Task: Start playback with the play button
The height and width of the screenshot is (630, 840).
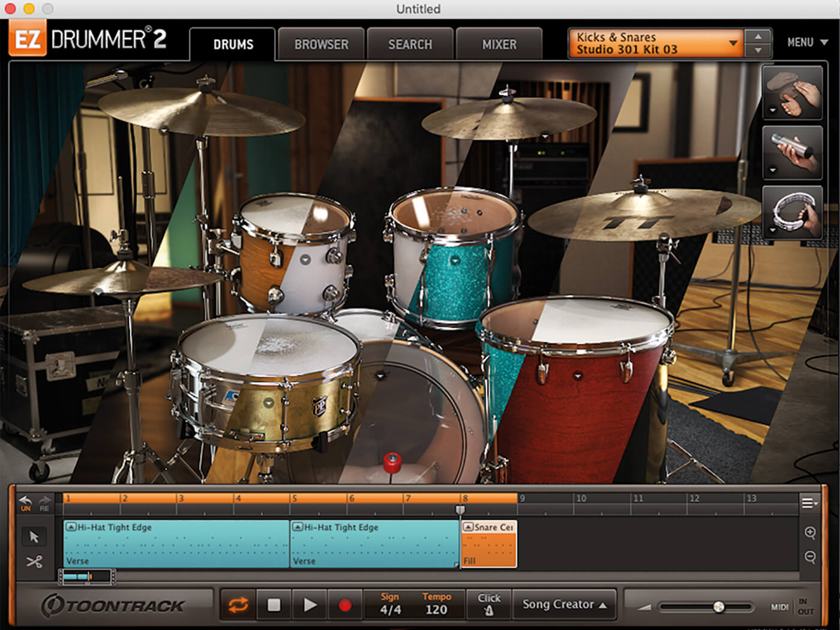Action: pos(310,605)
